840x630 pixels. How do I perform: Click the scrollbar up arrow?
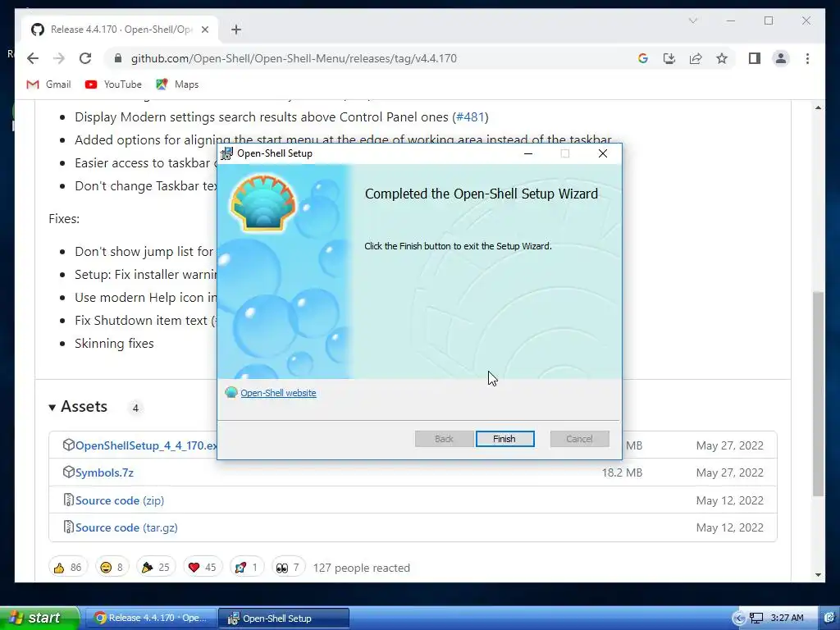point(818,107)
